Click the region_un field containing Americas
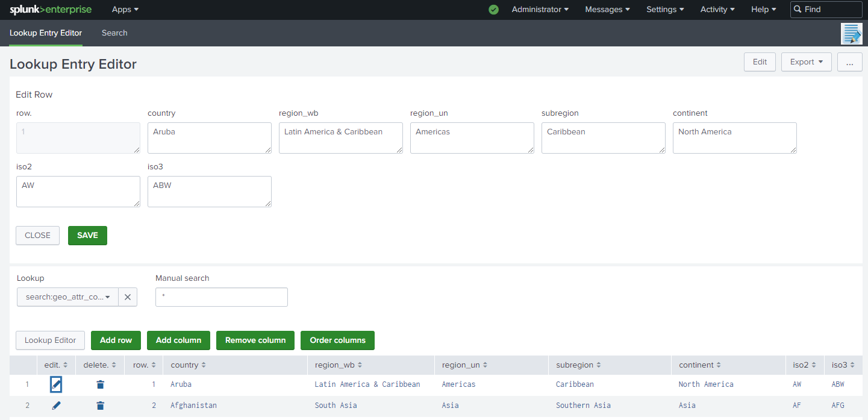The height and width of the screenshot is (420, 868). point(472,138)
